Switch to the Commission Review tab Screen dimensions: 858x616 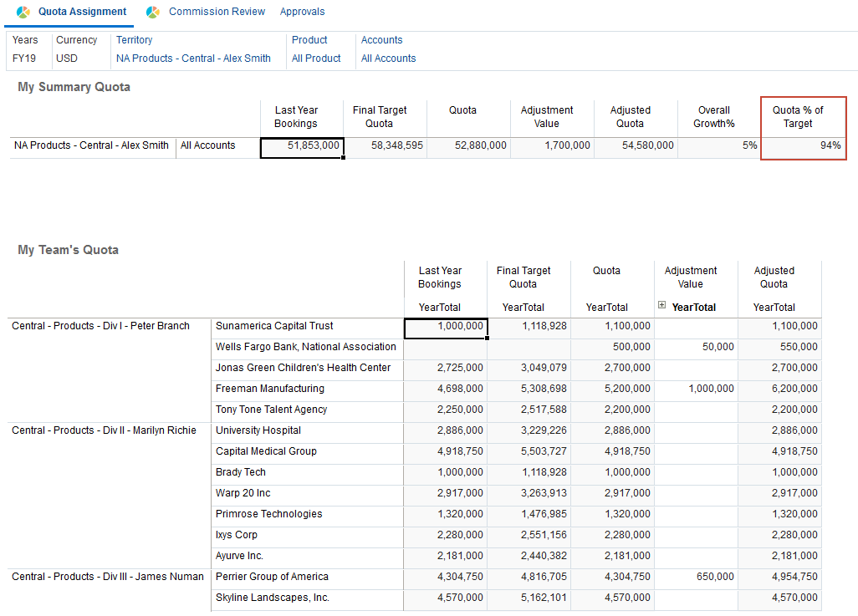click(217, 12)
